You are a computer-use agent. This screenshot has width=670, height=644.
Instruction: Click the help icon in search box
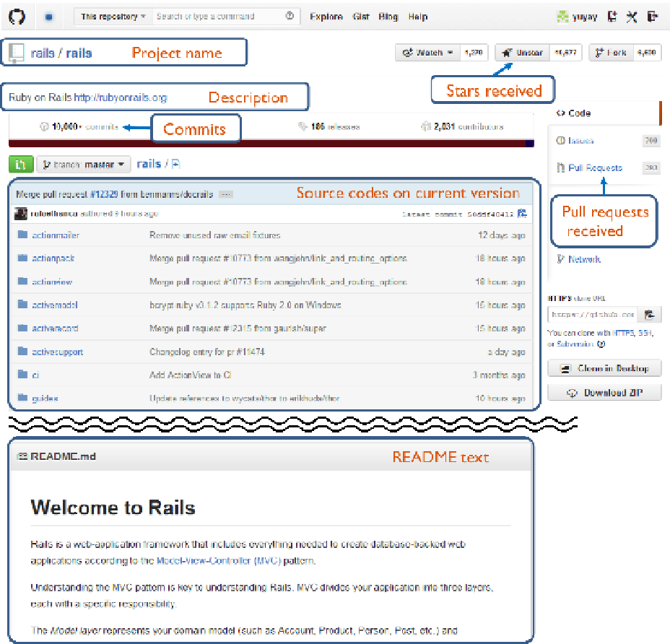pyautogui.click(x=290, y=16)
